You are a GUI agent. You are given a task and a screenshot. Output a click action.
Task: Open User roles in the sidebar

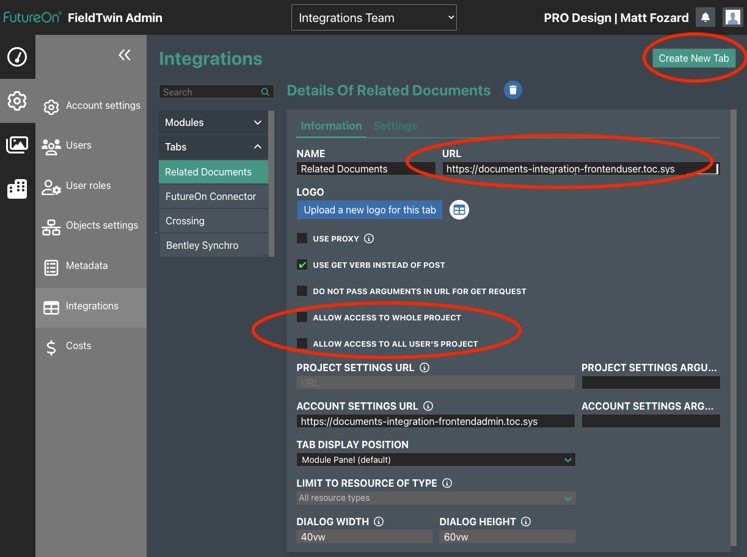click(x=91, y=186)
